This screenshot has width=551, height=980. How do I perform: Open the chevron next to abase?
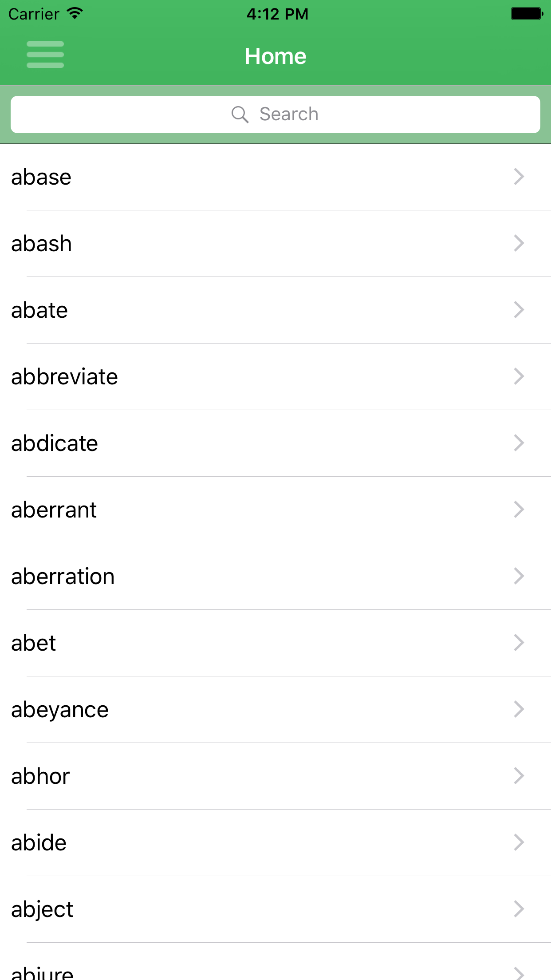tap(519, 177)
